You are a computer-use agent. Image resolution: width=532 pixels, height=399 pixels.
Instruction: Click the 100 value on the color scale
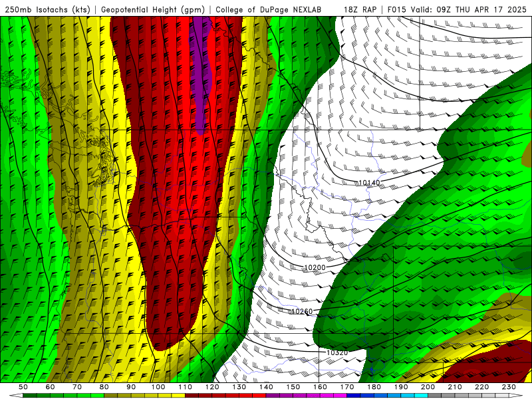[x=158, y=387]
